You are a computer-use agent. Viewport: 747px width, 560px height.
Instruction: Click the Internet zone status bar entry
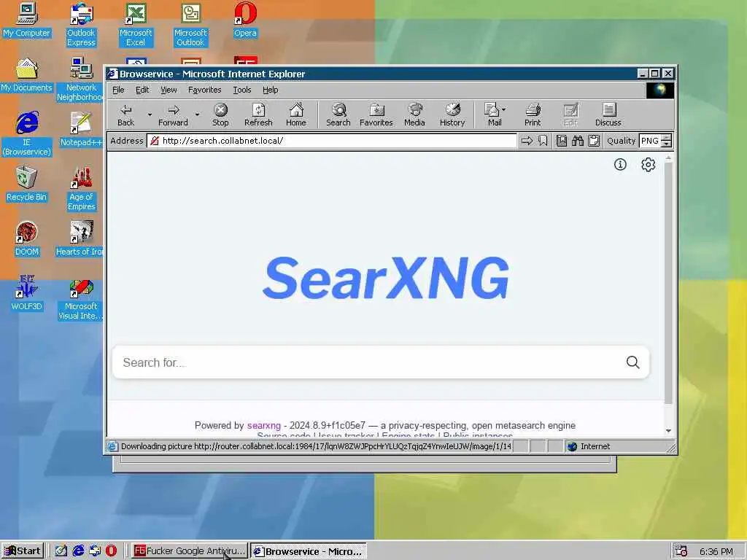(588, 446)
